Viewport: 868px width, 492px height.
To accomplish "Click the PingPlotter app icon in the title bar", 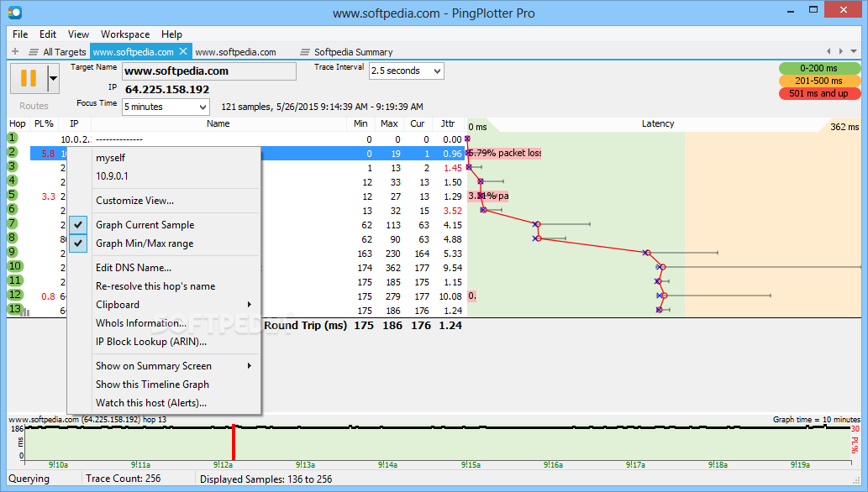I will 15,12.
